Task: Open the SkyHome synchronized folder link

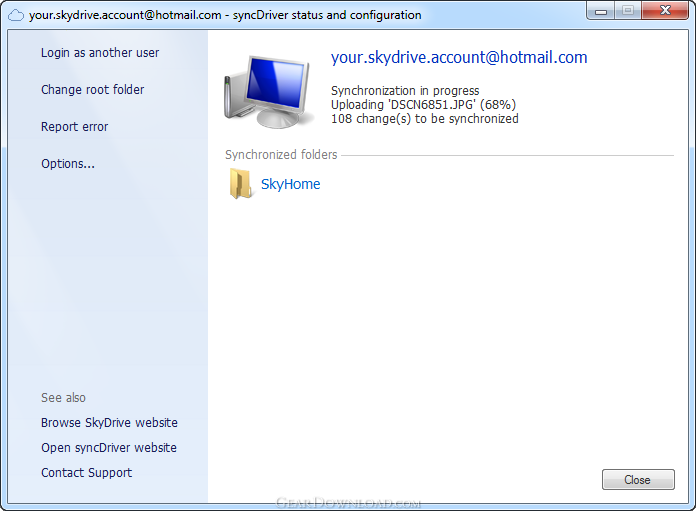Action: coord(290,184)
